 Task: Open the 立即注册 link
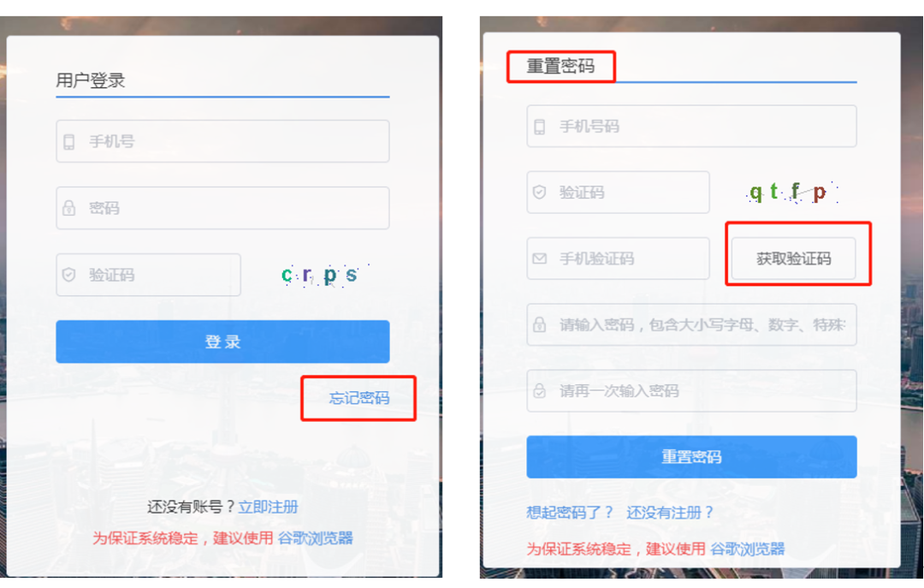268,507
